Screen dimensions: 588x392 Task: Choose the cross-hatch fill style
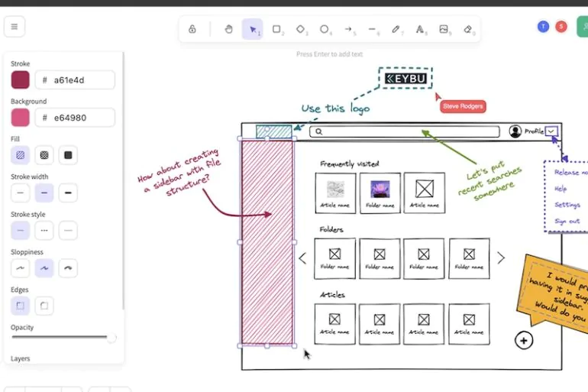point(44,155)
